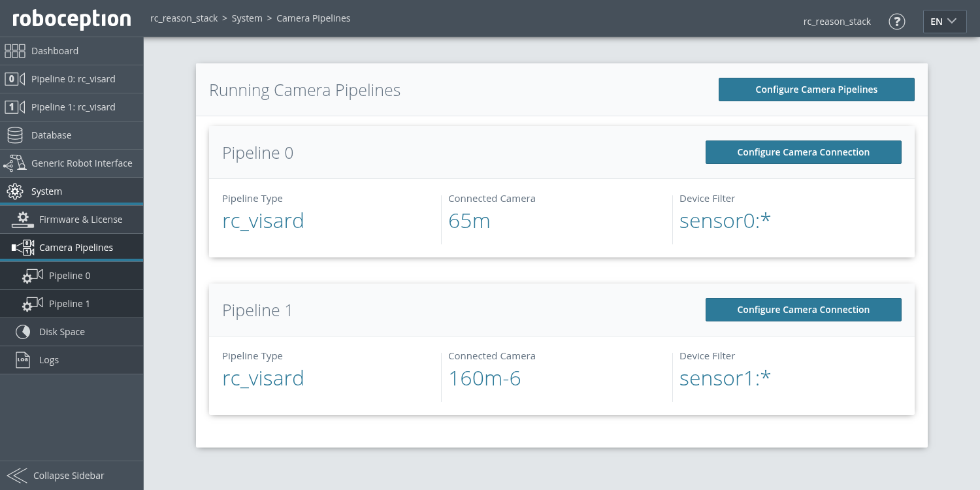Click the System breadcrumb link
Image resolution: width=980 pixels, height=490 pixels.
247,18
